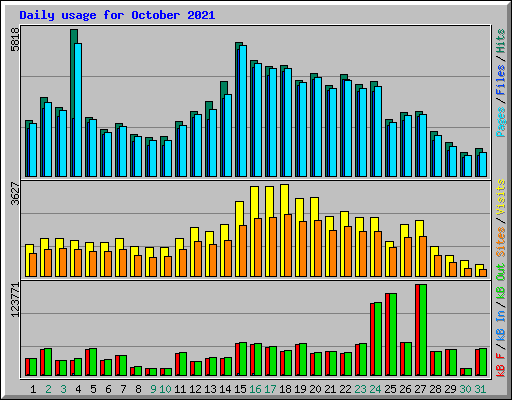The width and height of the screenshot is (512, 400).
Task: Select day label 18 on the x-axis
Action: [x=285, y=389]
